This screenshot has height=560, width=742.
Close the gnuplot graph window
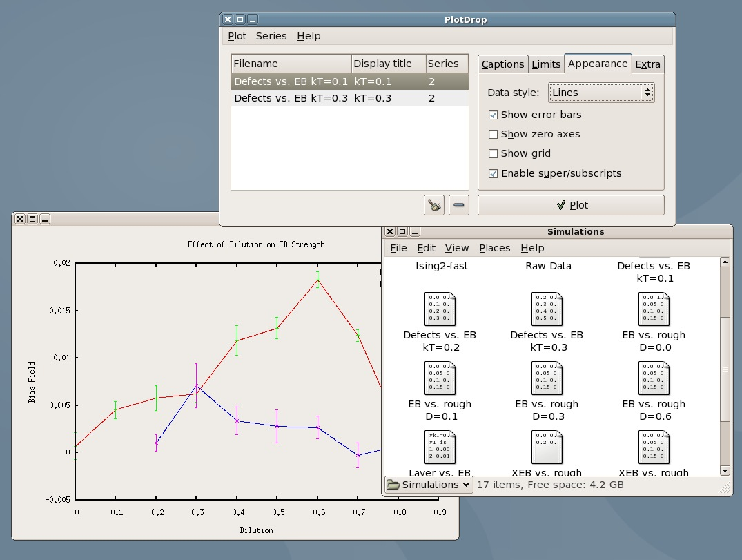pos(20,219)
